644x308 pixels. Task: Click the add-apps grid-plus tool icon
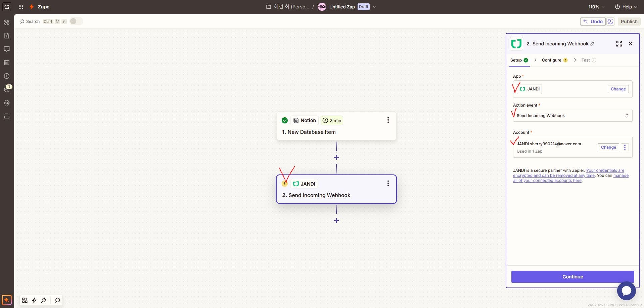click(x=25, y=300)
